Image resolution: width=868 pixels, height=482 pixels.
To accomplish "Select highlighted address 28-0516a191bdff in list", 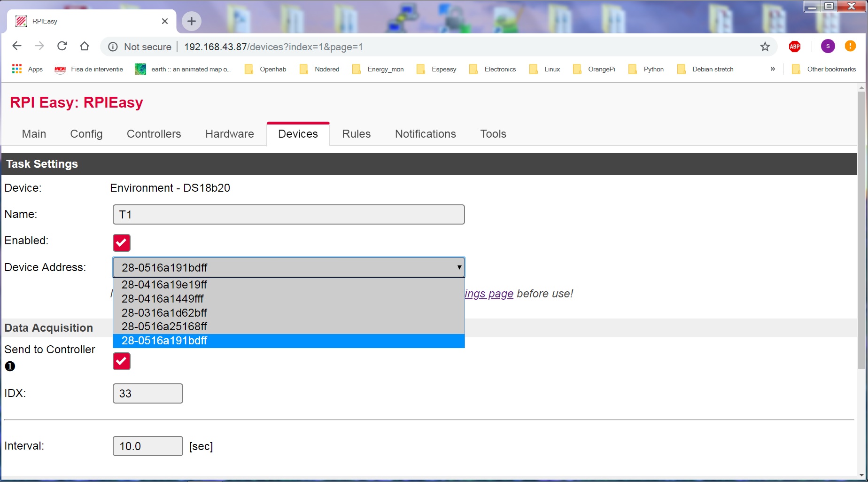I will 289,341.
